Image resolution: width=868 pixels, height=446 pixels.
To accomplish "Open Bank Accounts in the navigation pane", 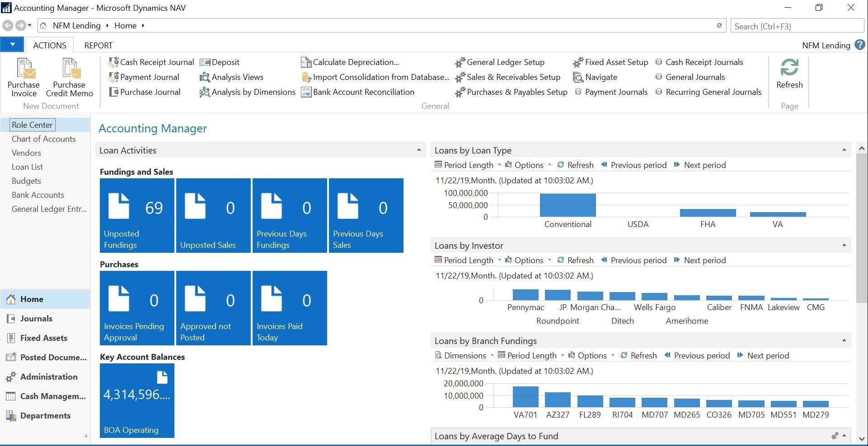I will pos(38,195).
